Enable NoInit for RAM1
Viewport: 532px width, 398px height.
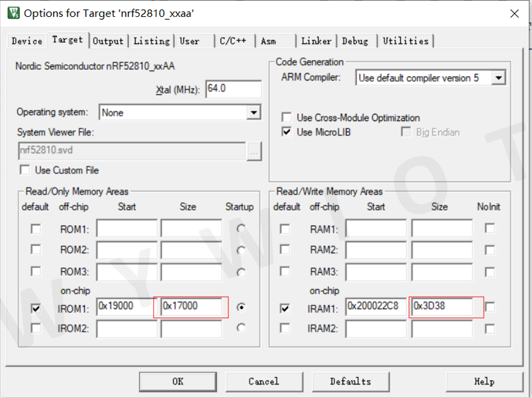[x=490, y=228]
